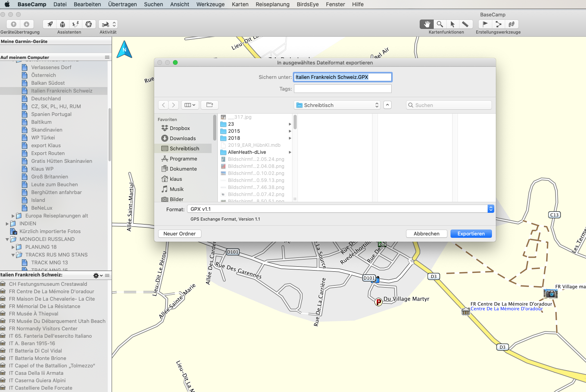Go back in the file dialog

[x=164, y=105]
